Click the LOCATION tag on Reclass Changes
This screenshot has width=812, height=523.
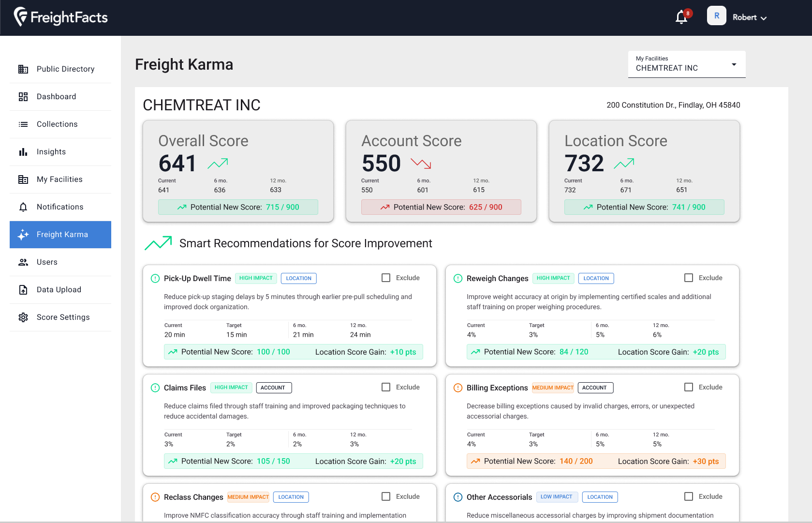[x=291, y=497]
